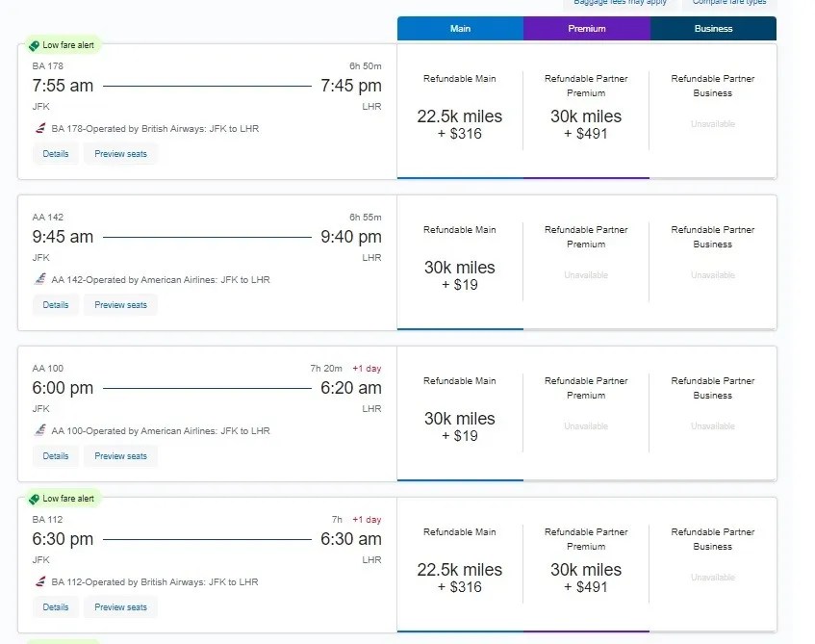Open Preview seats for BA 178
The height and width of the screenshot is (644, 815).
119,153
